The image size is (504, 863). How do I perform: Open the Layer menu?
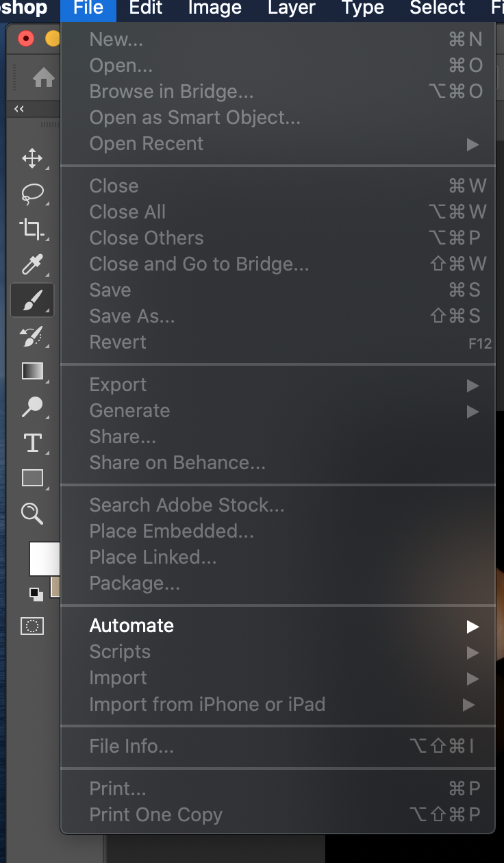point(292,8)
